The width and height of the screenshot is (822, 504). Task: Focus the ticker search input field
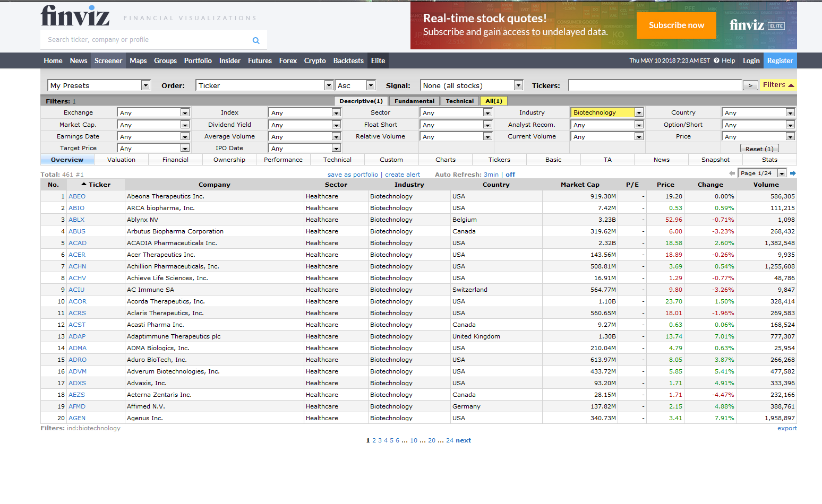[x=146, y=40]
